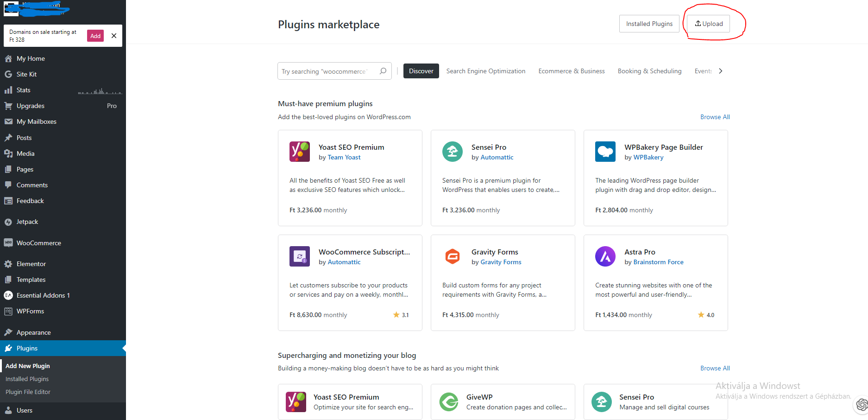Click the Comments bubble icon

(8, 185)
